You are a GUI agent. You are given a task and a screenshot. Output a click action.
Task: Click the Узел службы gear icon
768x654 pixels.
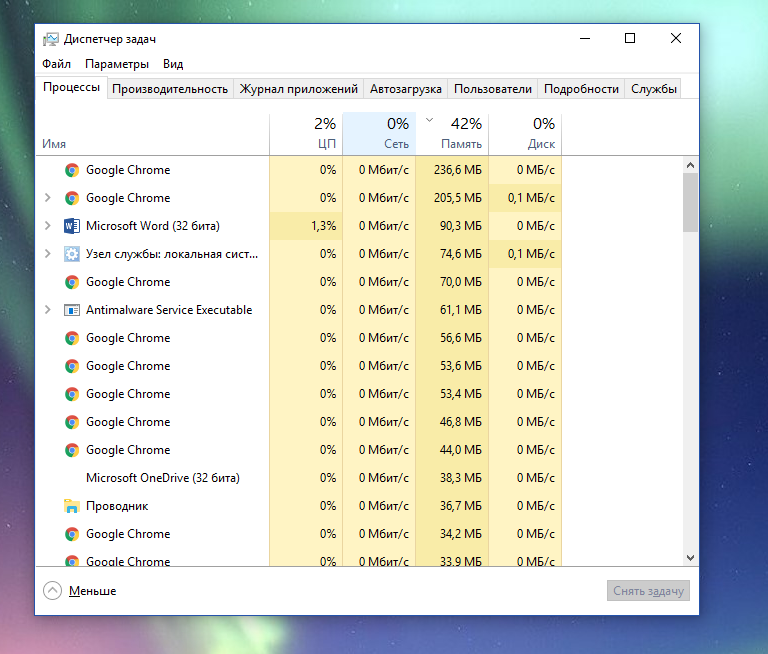click(x=72, y=254)
